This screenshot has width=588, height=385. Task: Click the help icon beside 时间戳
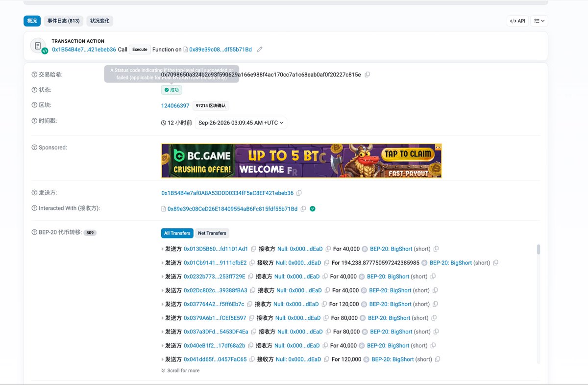[34, 121]
